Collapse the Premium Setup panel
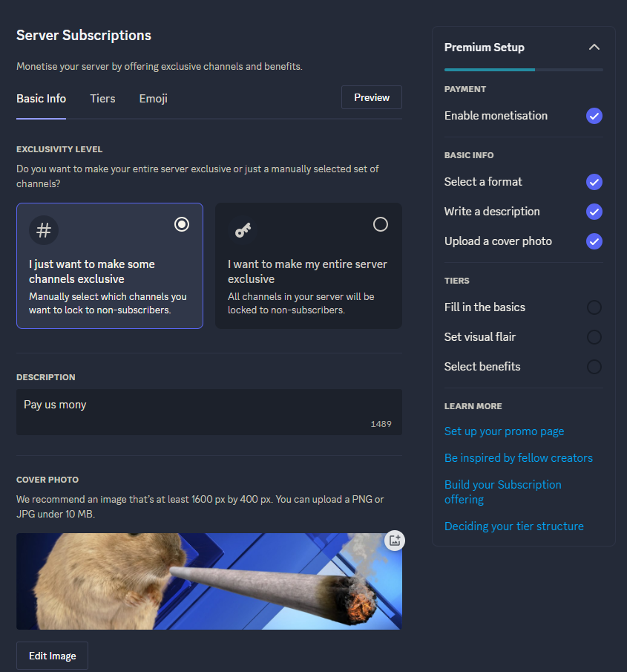The height and width of the screenshot is (672, 627). (594, 46)
